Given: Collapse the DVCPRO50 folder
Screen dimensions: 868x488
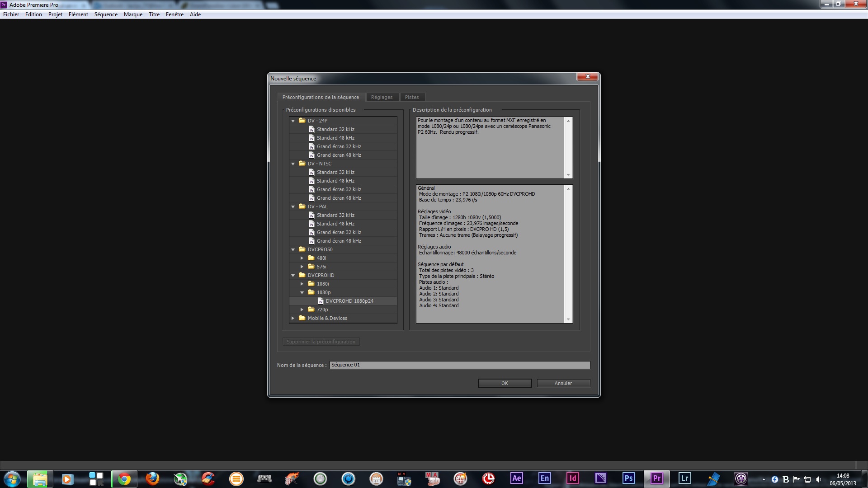Looking at the screenshot, I should (x=293, y=249).
